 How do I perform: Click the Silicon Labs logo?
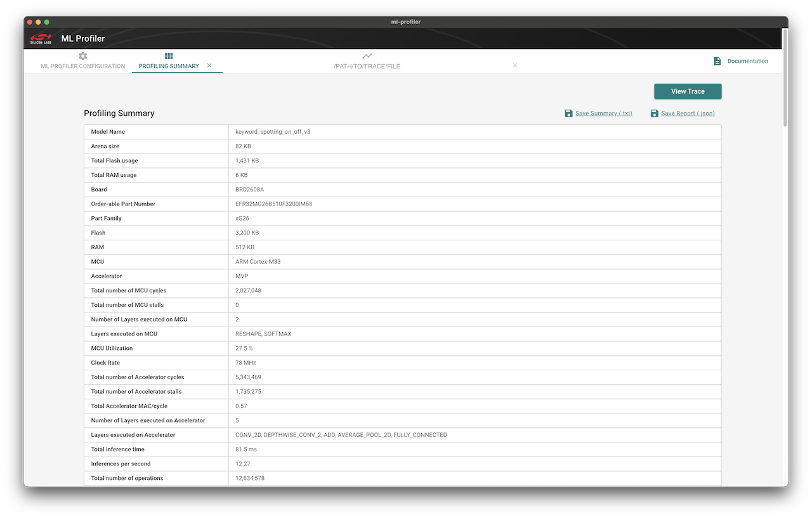[41, 38]
